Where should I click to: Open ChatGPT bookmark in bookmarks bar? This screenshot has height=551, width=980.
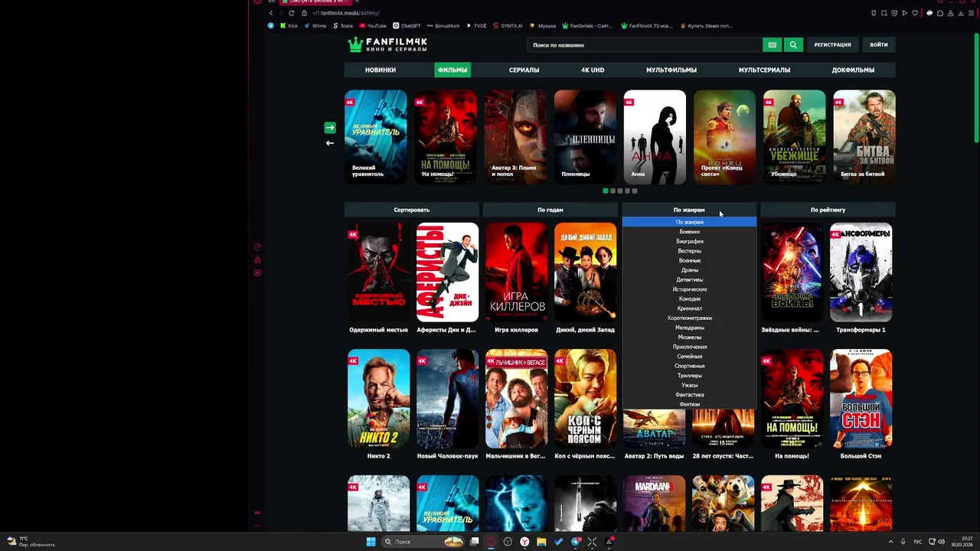coord(407,26)
